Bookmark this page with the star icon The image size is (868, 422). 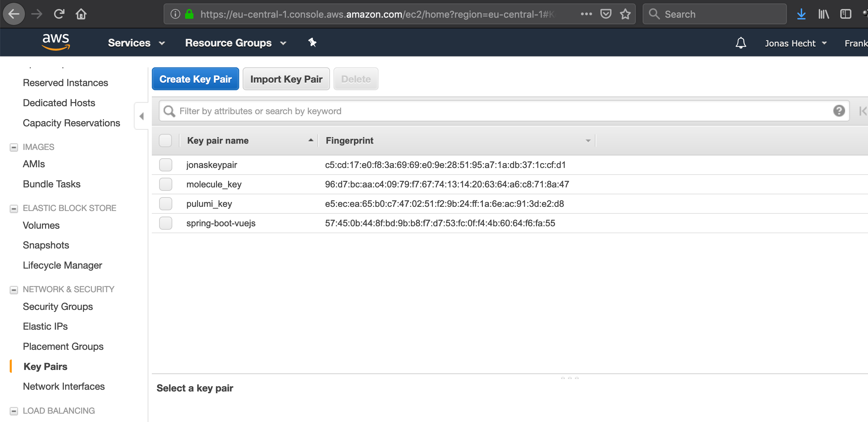(625, 14)
